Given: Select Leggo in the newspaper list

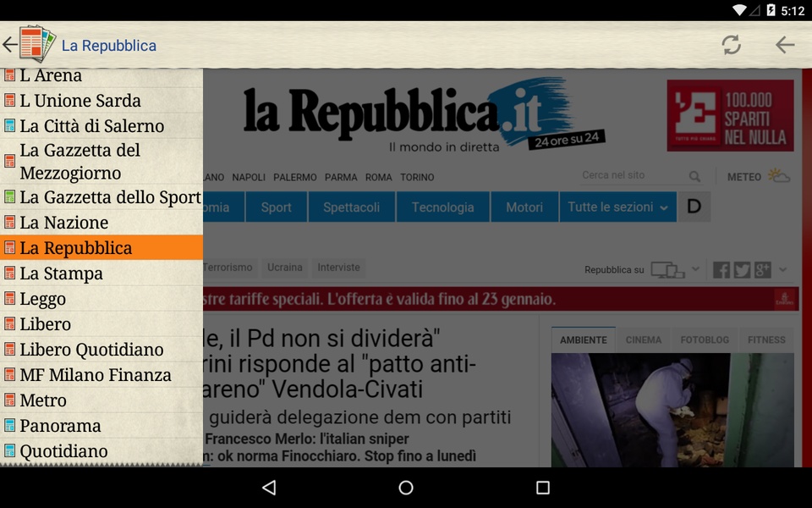Looking at the screenshot, I should (x=101, y=299).
